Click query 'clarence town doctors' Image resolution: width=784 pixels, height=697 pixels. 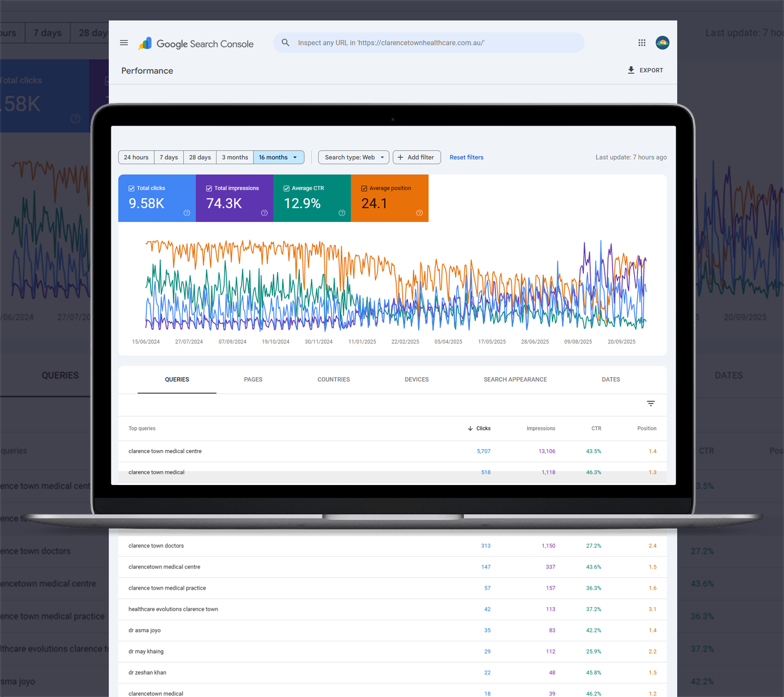pyautogui.click(x=156, y=546)
